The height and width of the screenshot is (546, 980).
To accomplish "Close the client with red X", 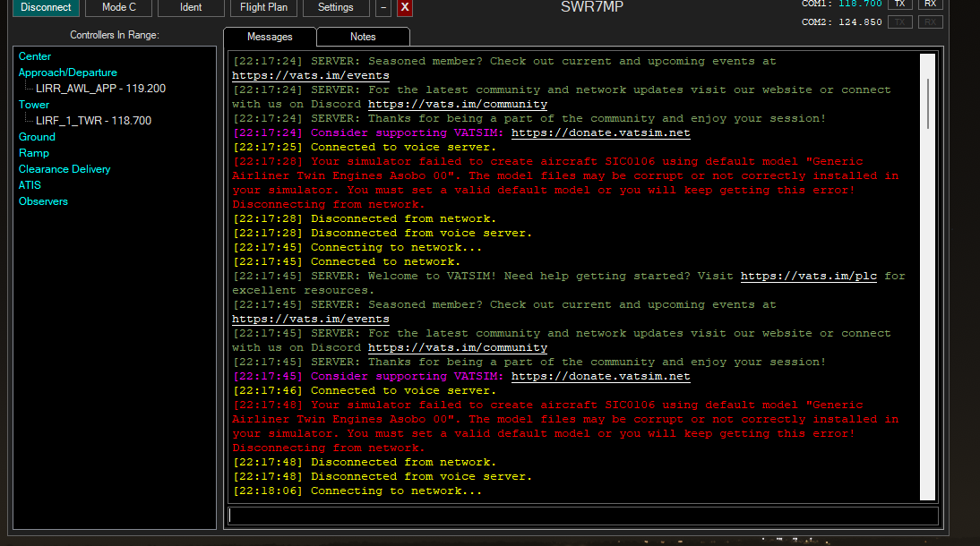I will [x=405, y=7].
